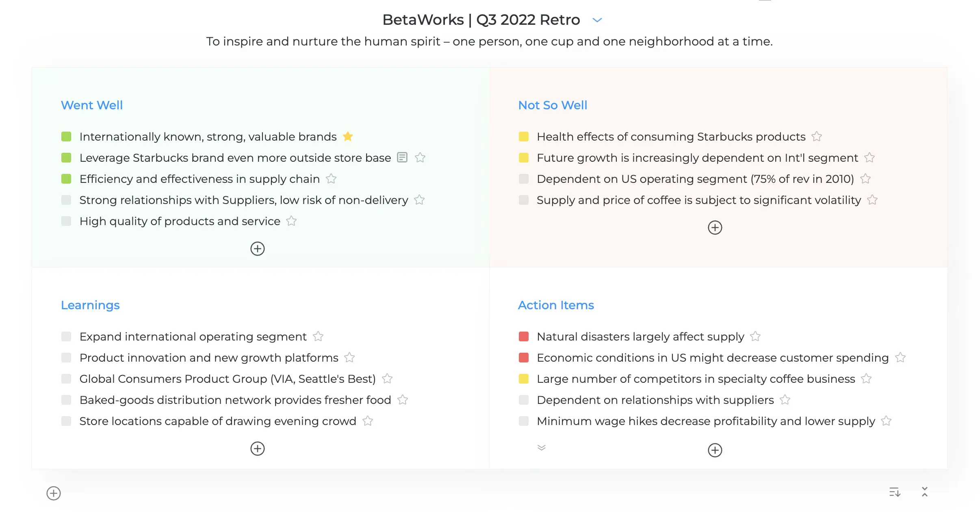Open the Efficiency and effectiveness in supply chain card

(x=199, y=179)
